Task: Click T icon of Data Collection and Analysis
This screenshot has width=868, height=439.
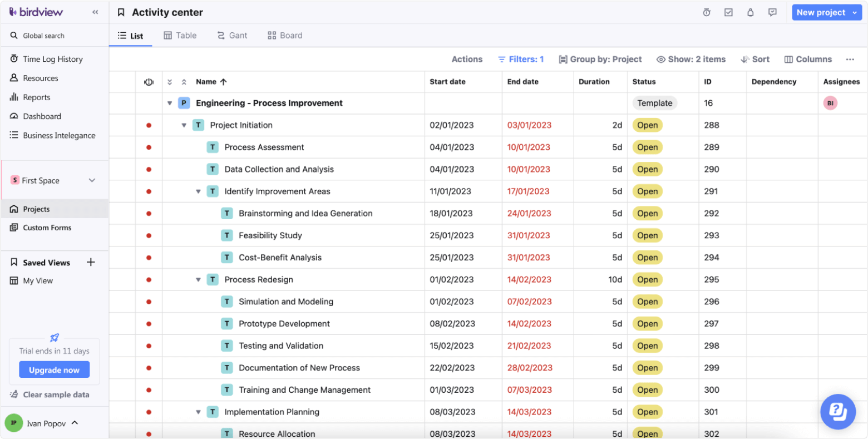Action: click(x=213, y=169)
